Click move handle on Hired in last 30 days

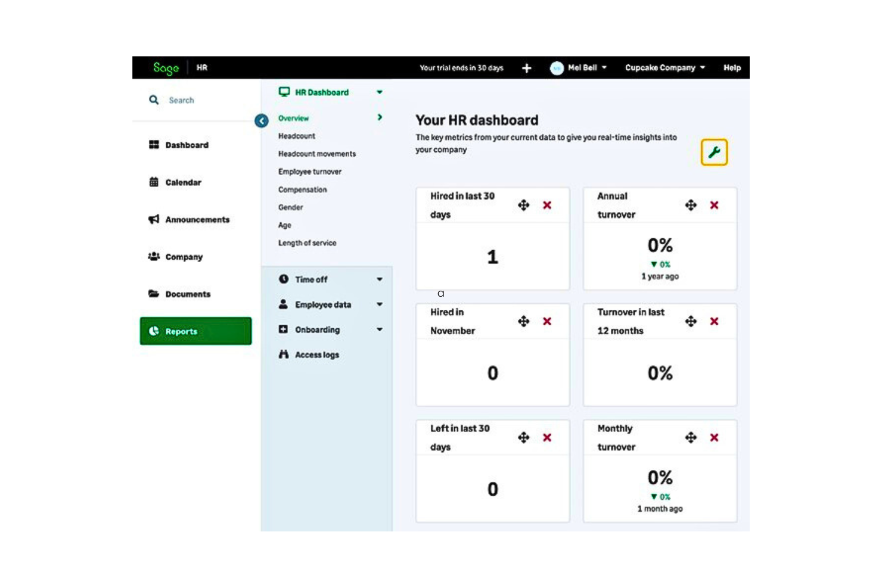click(x=523, y=205)
